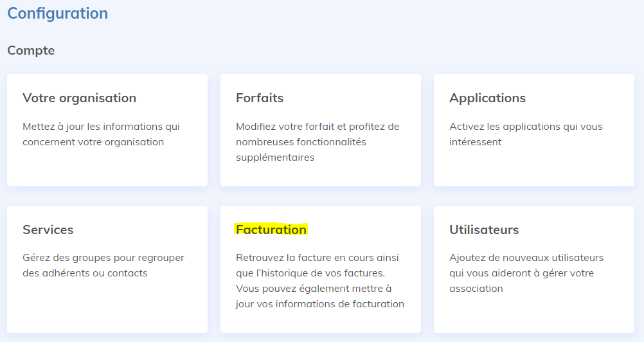Click blank space below Applications card description
This screenshot has height=342, width=644.
[x=533, y=168]
